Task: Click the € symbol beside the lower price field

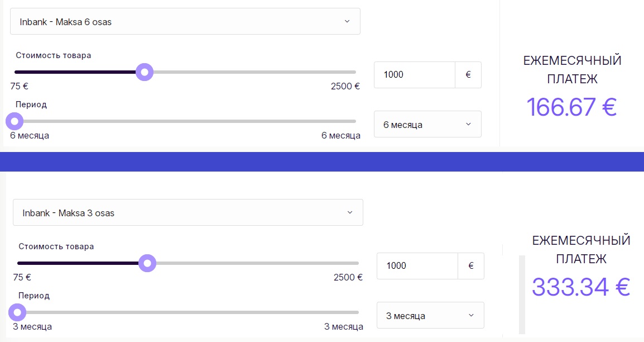Action: pyautogui.click(x=471, y=266)
